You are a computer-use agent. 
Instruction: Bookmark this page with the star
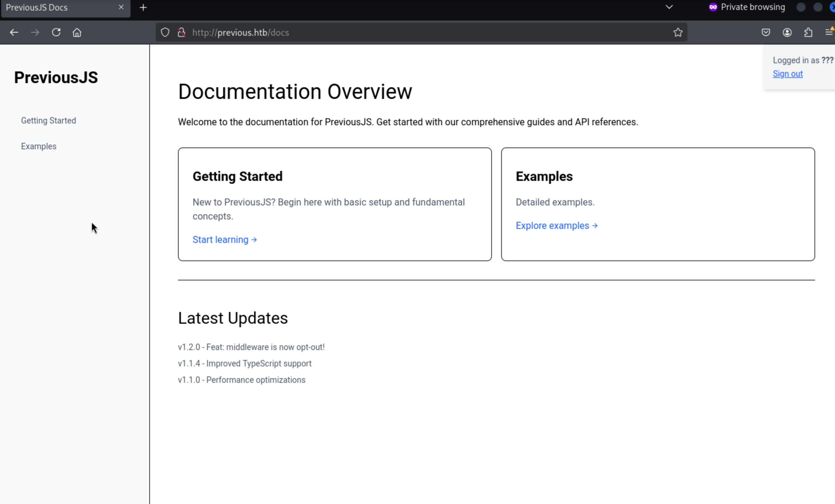pyautogui.click(x=678, y=32)
